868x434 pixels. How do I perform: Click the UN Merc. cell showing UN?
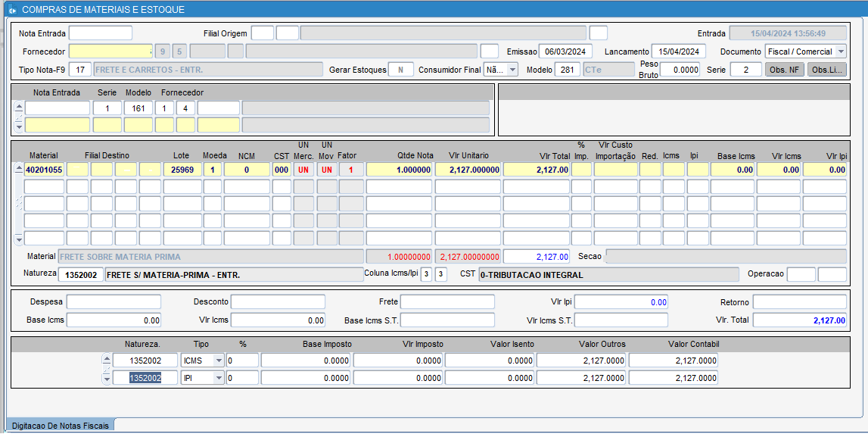pyautogui.click(x=304, y=170)
